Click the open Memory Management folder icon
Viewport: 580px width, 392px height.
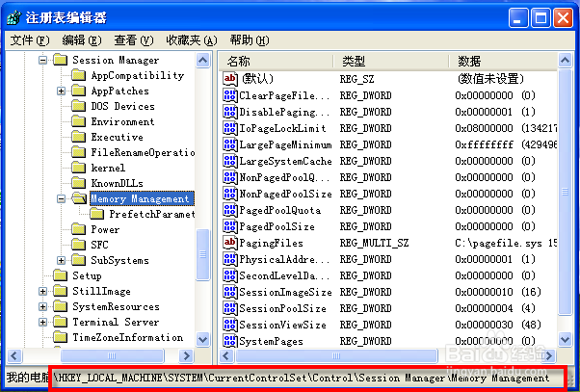79,198
